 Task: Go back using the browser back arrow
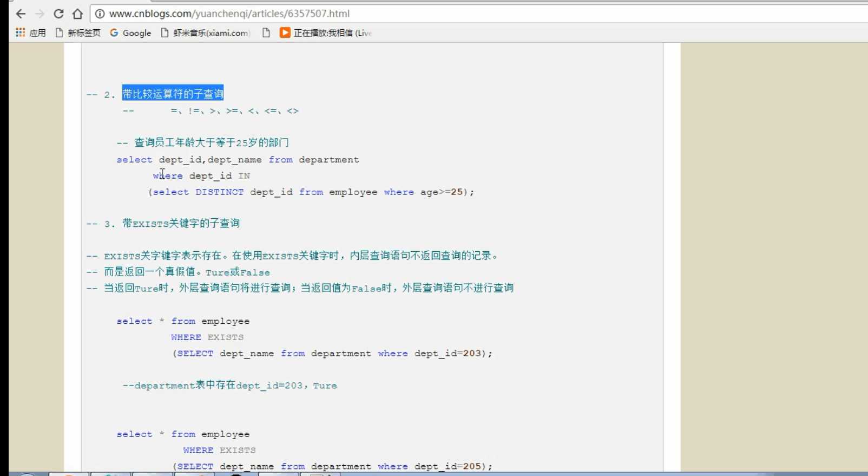coord(21,14)
